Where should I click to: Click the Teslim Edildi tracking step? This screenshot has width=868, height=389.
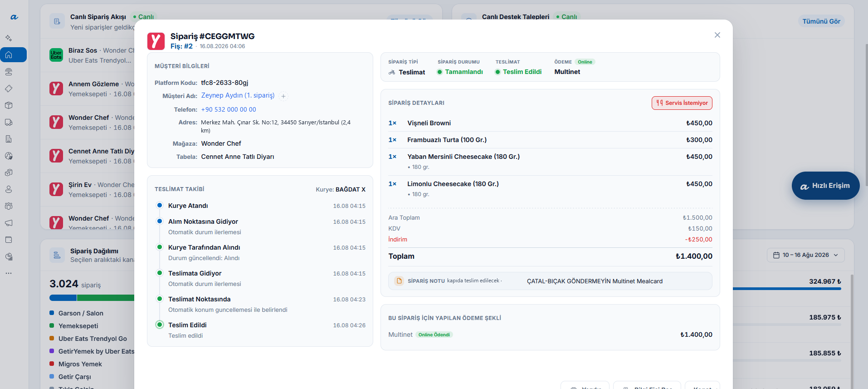[260, 330]
